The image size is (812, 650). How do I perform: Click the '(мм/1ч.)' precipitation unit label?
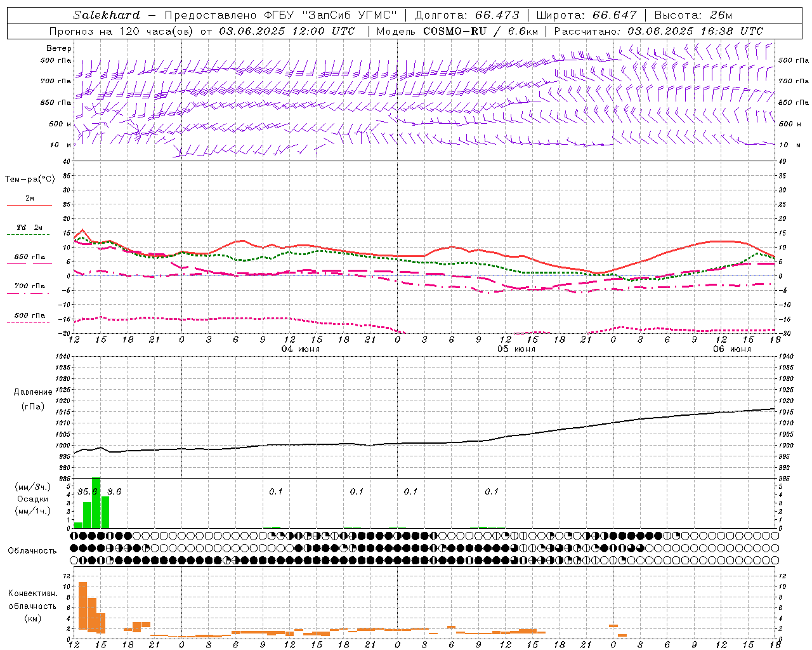pos(32,511)
